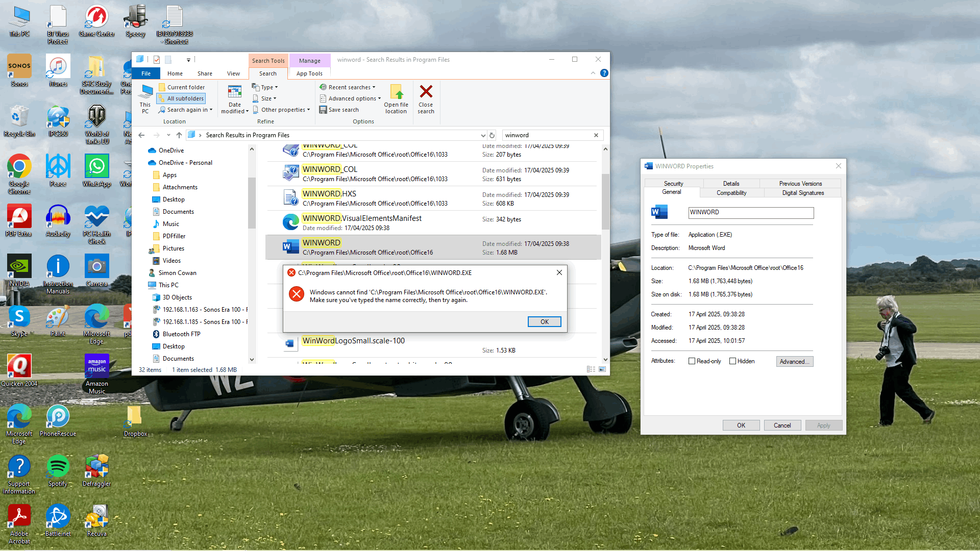Screen dimensions: 980x551
Task: Expand the Other properties dropdown
Action: [281, 109]
